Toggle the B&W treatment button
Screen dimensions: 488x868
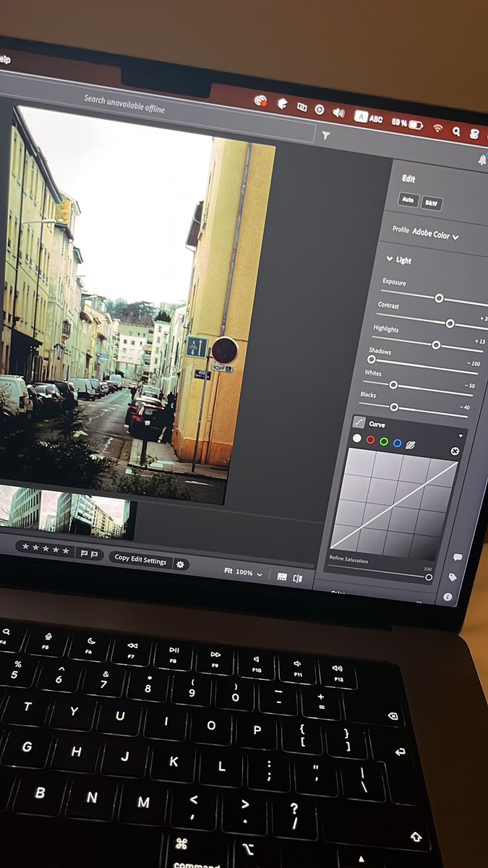432,204
